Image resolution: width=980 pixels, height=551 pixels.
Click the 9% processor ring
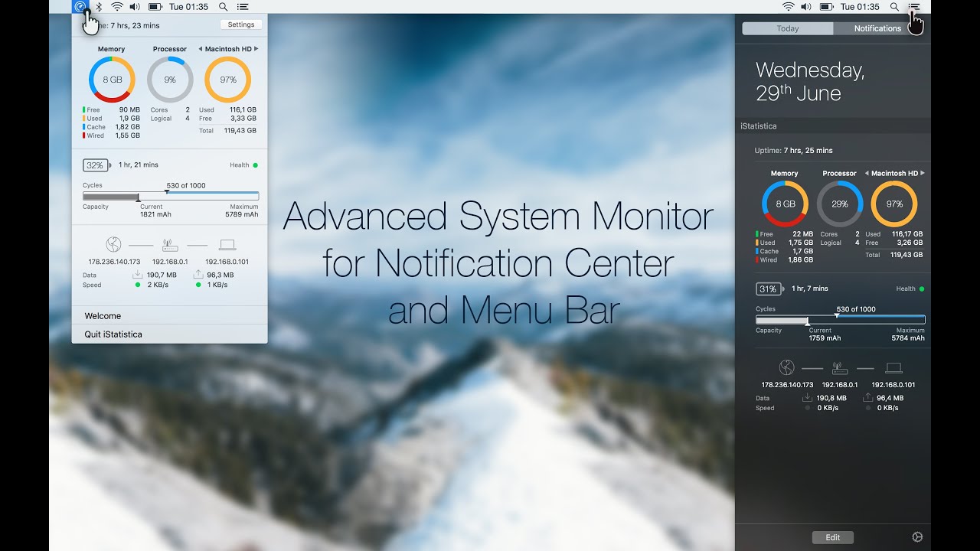pyautogui.click(x=170, y=80)
